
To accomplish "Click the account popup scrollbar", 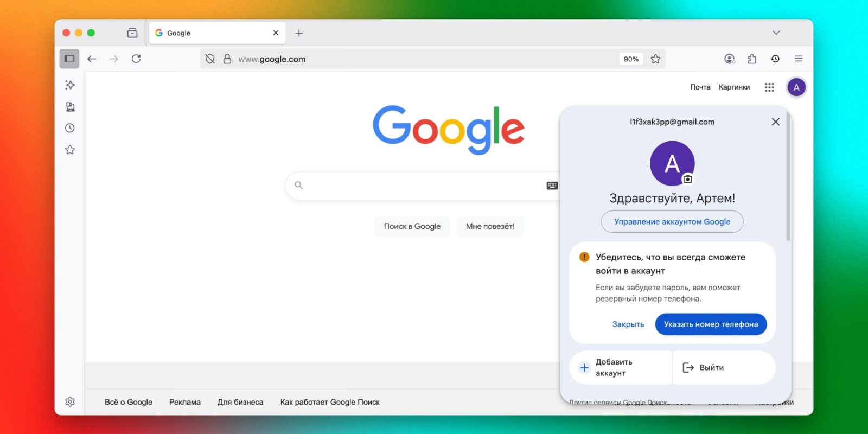I will 788,176.
